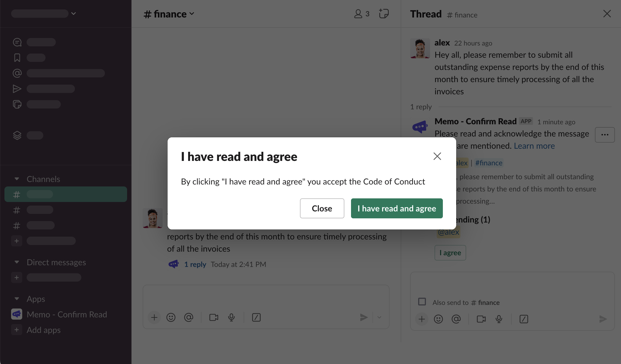Dismiss the dialog with the X icon
This screenshot has height=364, width=621.
tap(437, 156)
